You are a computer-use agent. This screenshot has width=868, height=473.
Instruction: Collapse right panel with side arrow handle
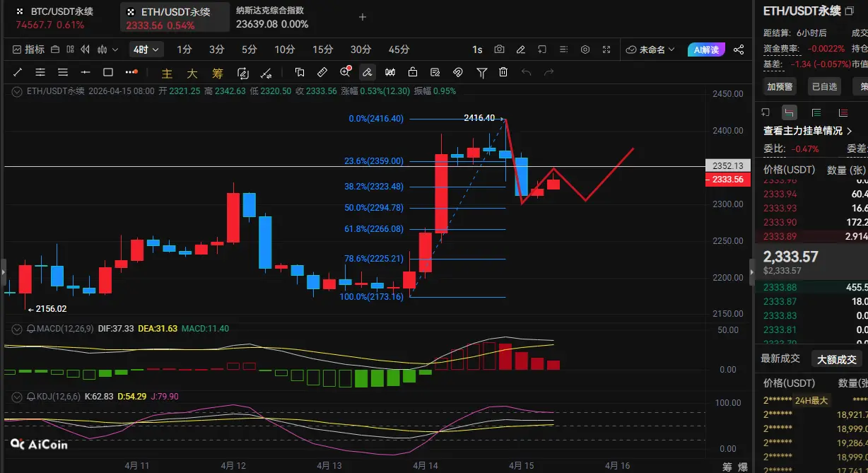(752, 271)
